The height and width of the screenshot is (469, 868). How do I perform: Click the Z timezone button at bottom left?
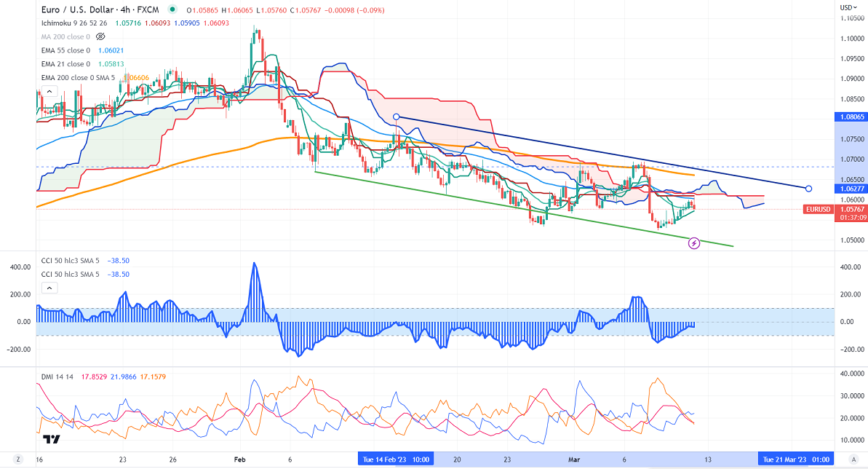pyautogui.click(x=19, y=459)
